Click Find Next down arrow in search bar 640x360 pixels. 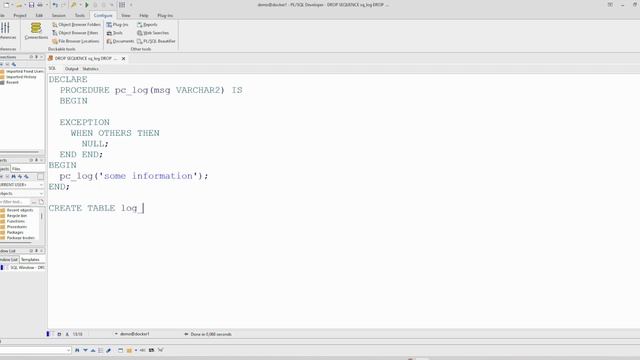[85, 350]
